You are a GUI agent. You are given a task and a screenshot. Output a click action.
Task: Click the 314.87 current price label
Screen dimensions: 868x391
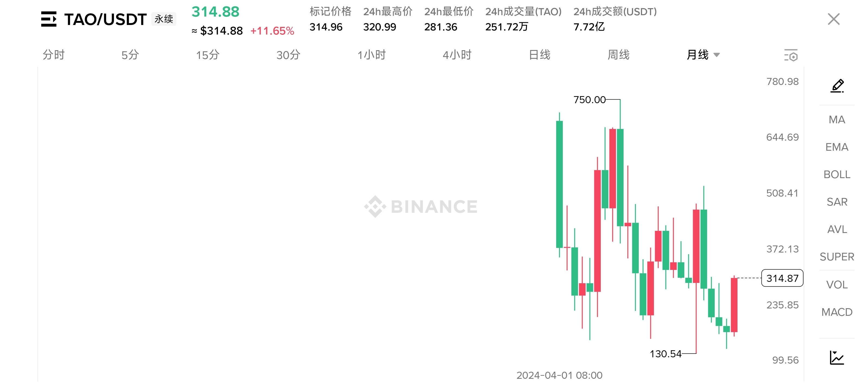782,278
